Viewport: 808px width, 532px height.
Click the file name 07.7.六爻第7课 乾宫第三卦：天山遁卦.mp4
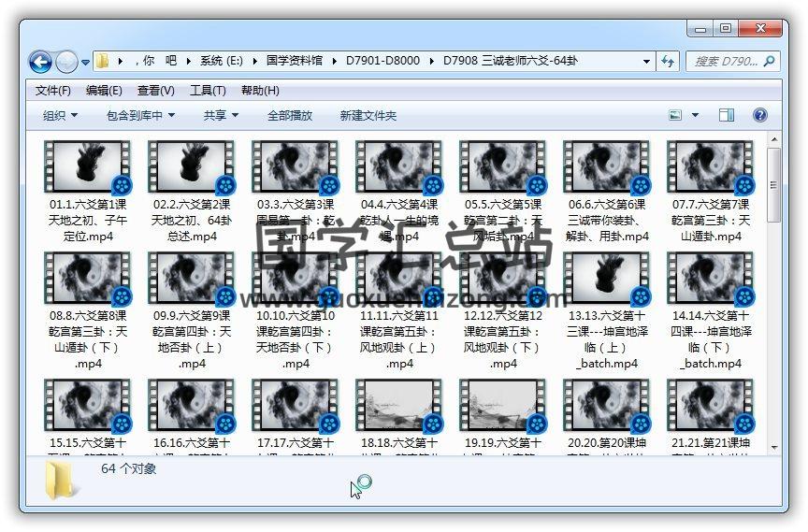[710, 220]
